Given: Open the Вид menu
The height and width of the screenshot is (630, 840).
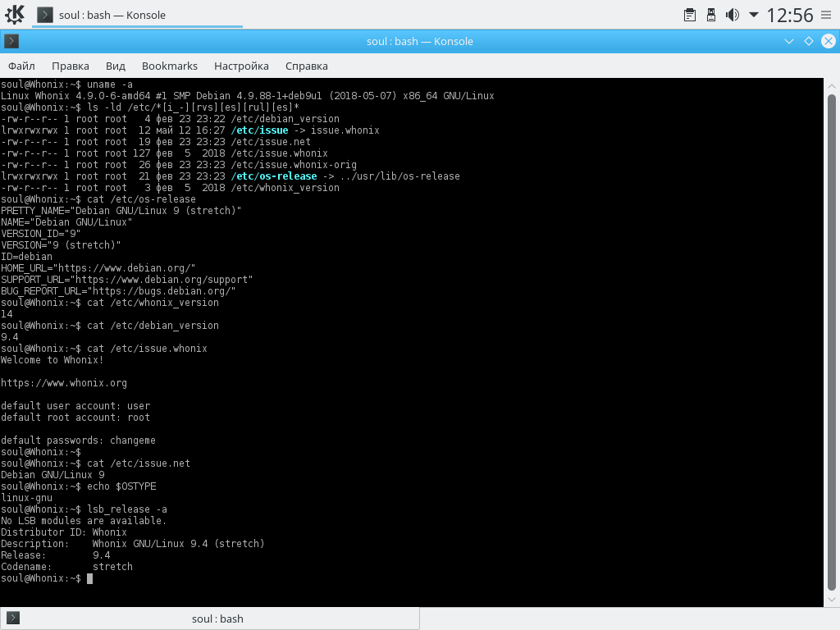Looking at the screenshot, I should pos(115,66).
